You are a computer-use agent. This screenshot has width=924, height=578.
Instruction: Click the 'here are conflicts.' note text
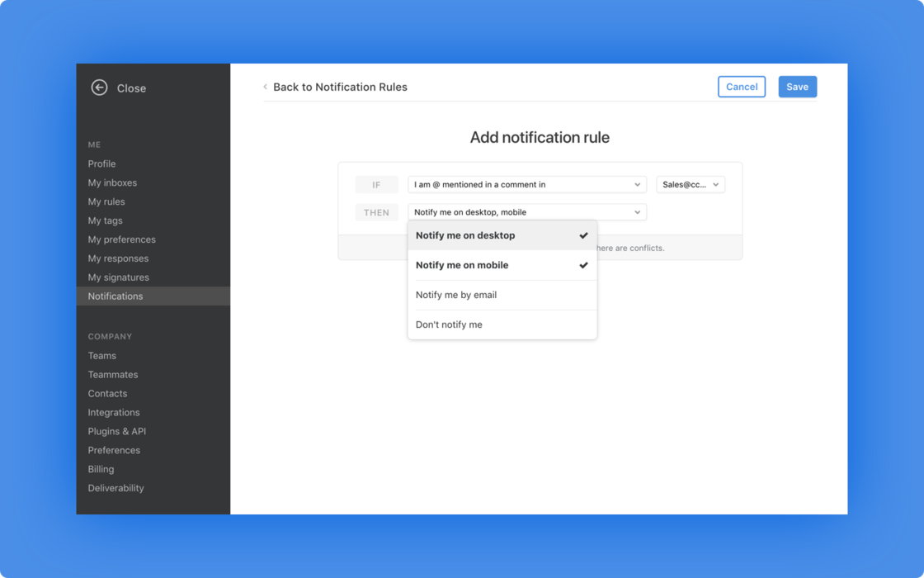point(630,248)
